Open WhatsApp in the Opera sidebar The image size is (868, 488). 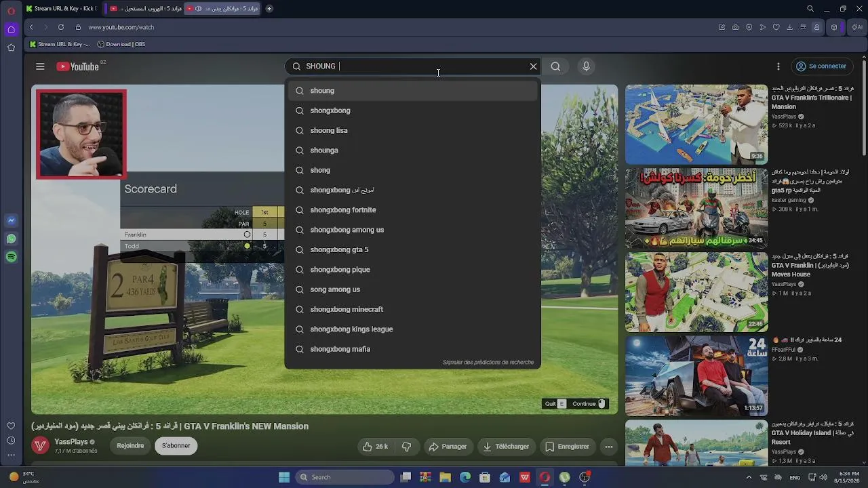[x=11, y=239]
